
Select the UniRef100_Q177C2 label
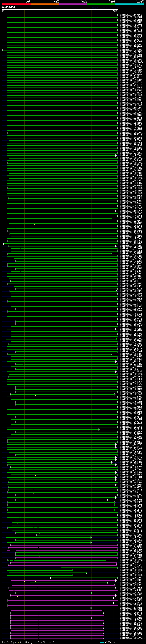[x=131, y=87]
